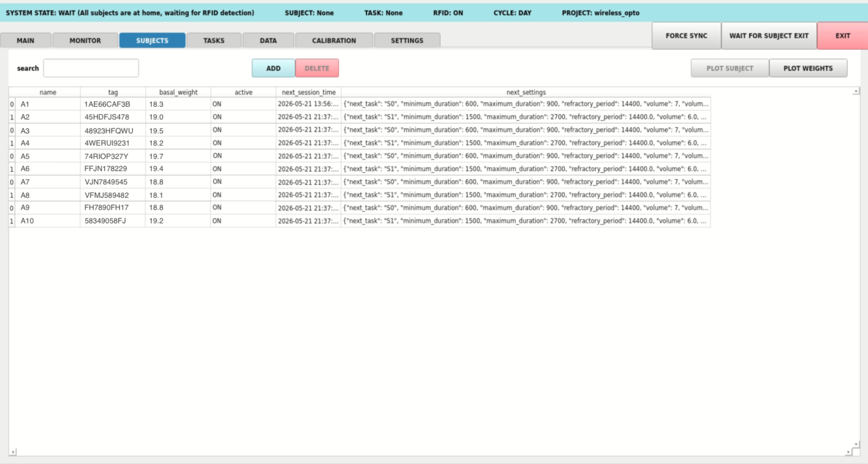Click the active column header
Viewport: 868px width, 464px height.
[x=243, y=92]
